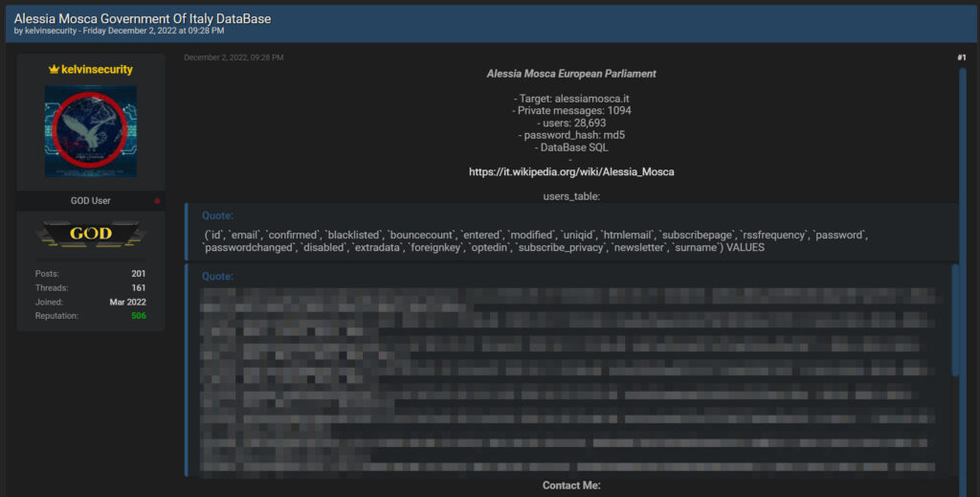Click the GOD User title text
The height and width of the screenshot is (497, 980).
click(91, 201)
